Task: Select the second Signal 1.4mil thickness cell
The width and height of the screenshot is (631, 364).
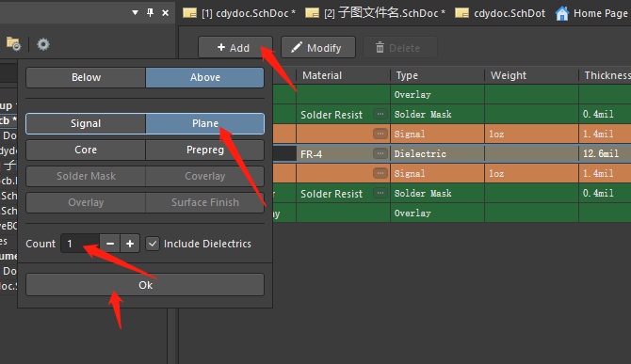Action: click(605, 173)
